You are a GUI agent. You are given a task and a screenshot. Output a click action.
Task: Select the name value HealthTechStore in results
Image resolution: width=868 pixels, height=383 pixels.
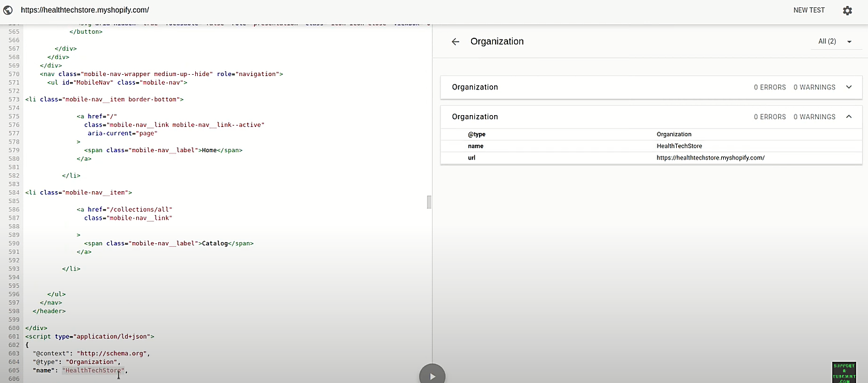point(679,146)
